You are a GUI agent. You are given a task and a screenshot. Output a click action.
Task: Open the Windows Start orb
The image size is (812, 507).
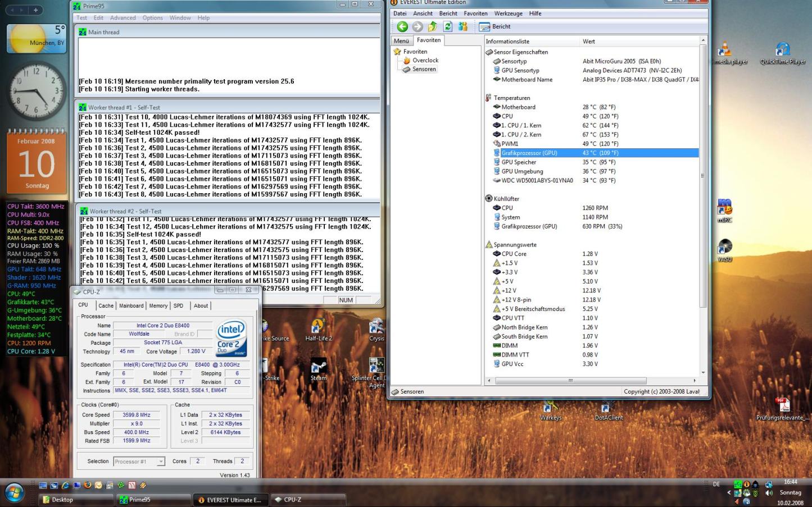15,493
